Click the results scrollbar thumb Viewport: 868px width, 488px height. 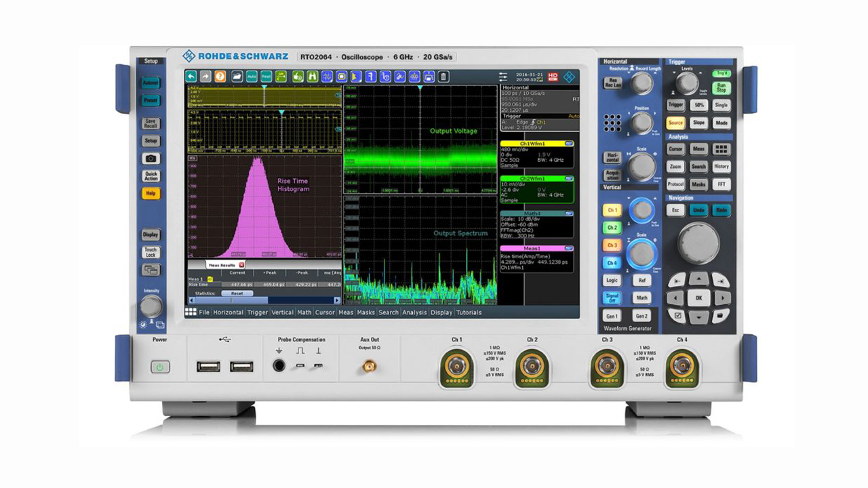pyautogui.click(x=231, y=300)
